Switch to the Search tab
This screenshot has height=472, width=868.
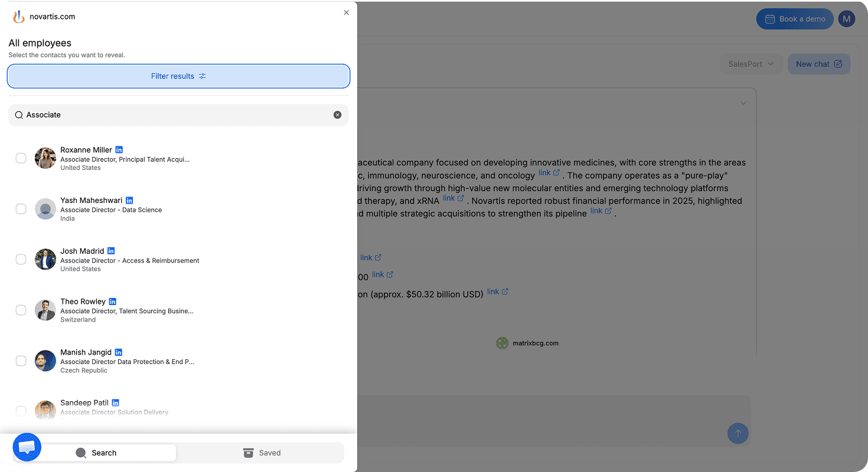[96, 453]
